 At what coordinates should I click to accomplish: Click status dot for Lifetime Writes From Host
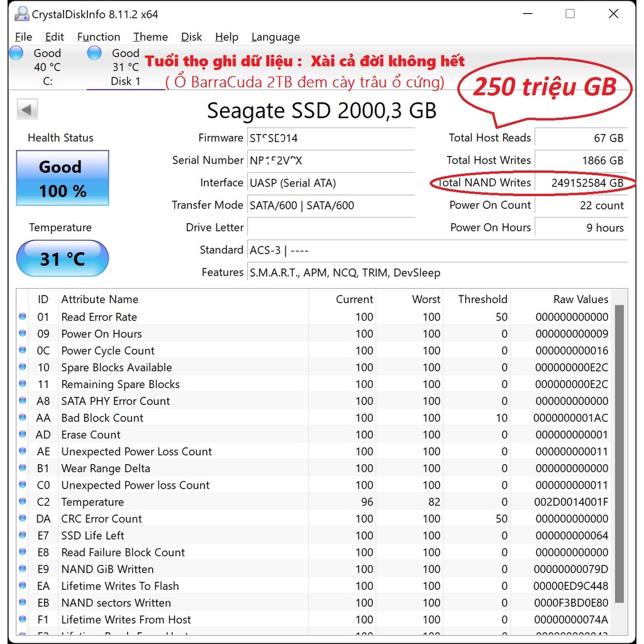pos(23,619)
